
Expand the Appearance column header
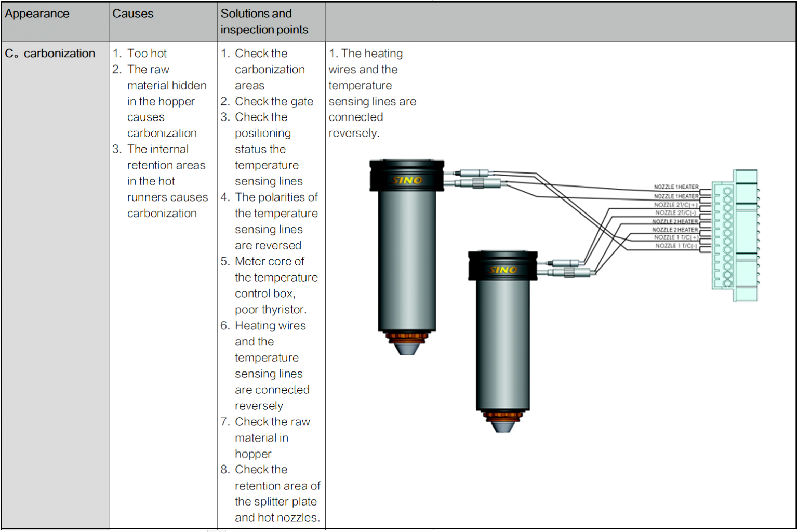36,14
